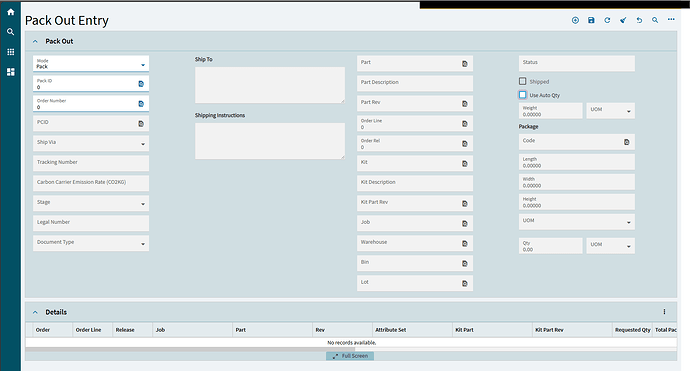Click the package Width field

[576, 182]
